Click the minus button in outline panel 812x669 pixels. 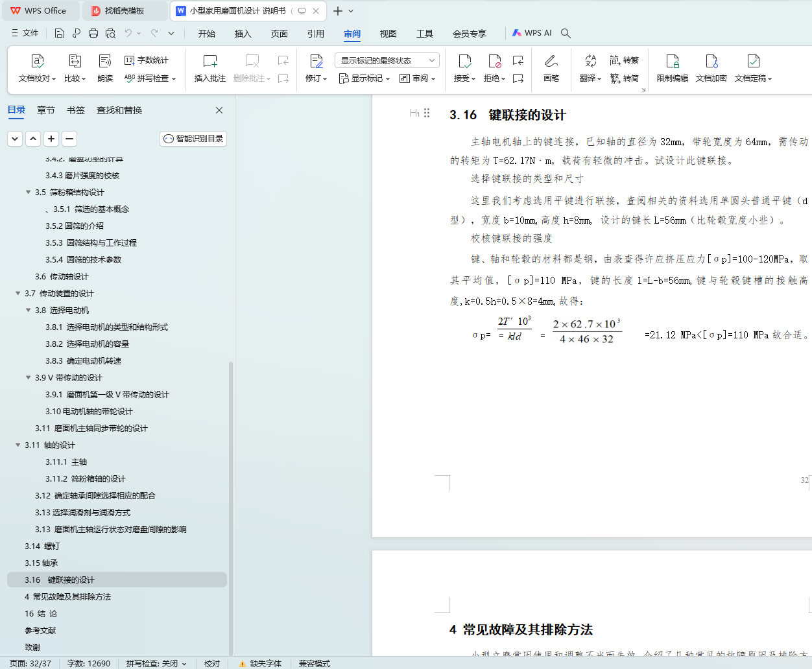[x=69, y=139]
